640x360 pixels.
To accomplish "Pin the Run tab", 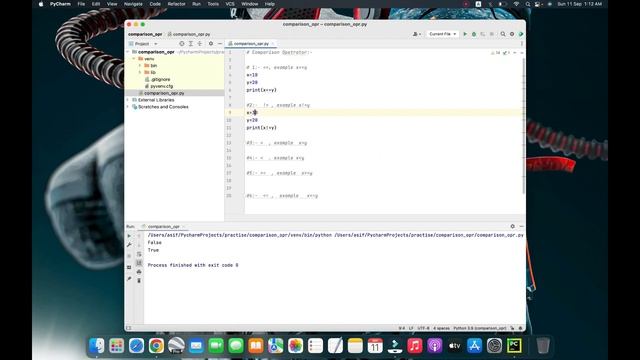I will coord(129,279).
